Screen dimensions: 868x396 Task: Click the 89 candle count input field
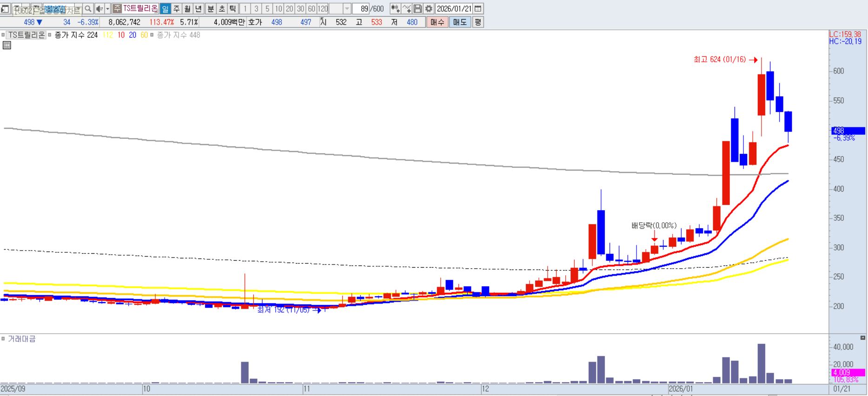(362, 9)
